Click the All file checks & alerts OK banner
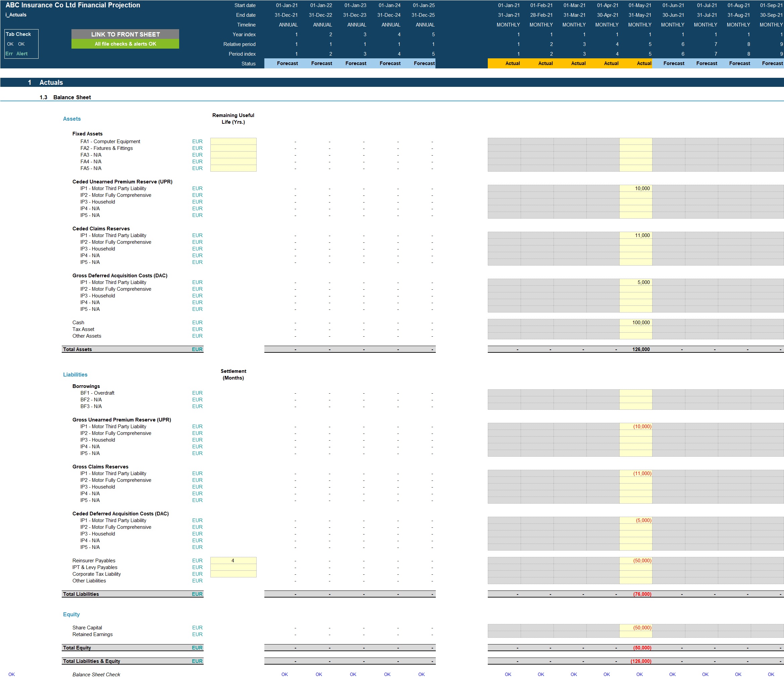 (125, 44)
